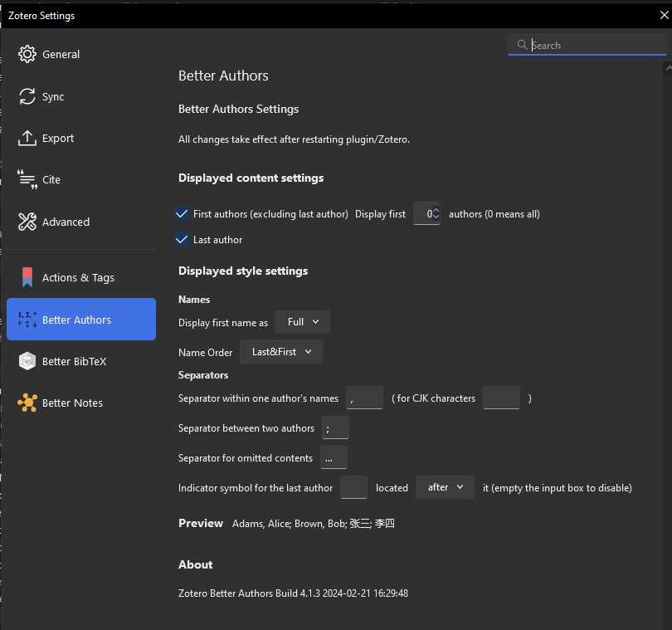The image size is (672, 630).
Task: Open the Name Order dropdown
Action: tap(281, 352)
